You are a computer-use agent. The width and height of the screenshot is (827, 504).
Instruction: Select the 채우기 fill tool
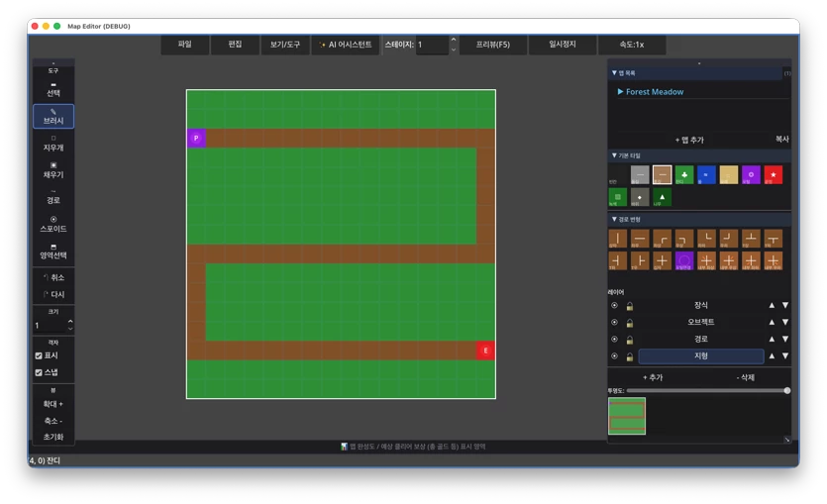[x=53, y=169]
